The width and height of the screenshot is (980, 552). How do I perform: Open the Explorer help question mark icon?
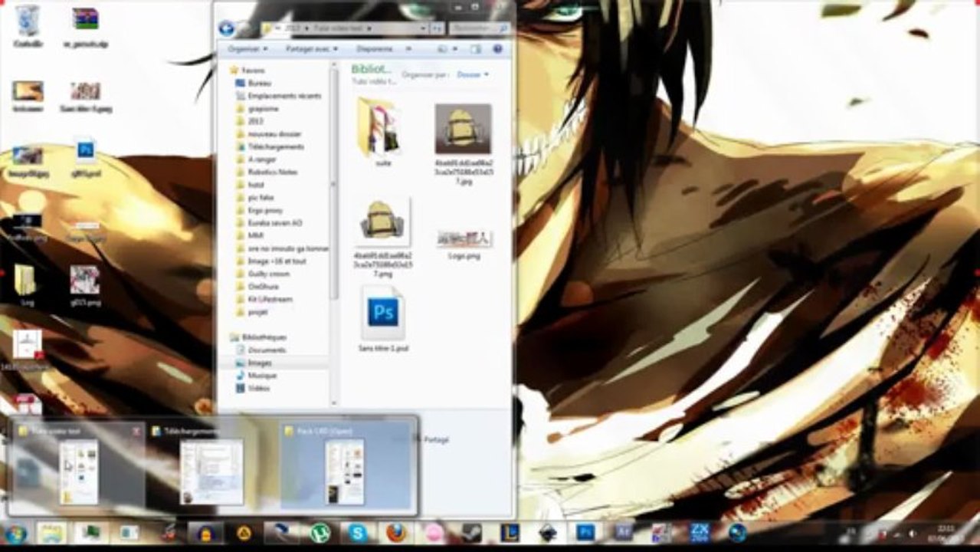pyautogui.click(x=497, y=49)
